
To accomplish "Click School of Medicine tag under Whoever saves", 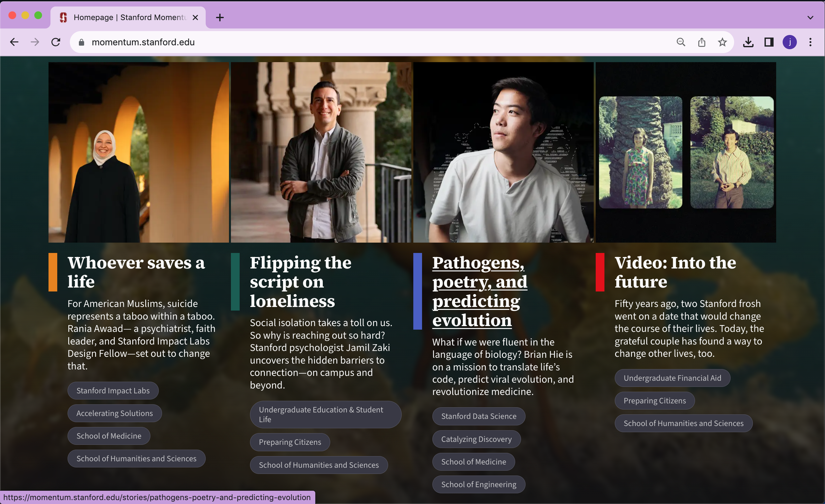I will (x=109, y=436).
